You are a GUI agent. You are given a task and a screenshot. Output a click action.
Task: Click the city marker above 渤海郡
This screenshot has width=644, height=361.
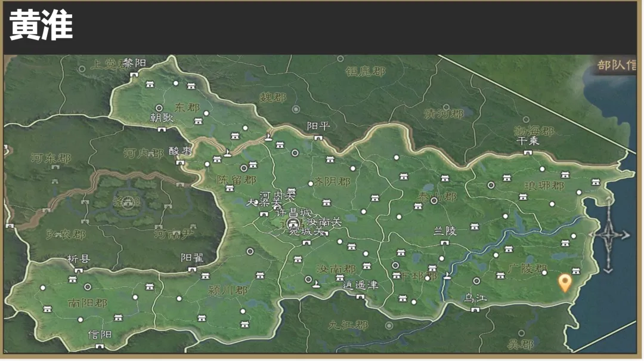point(526,120)
